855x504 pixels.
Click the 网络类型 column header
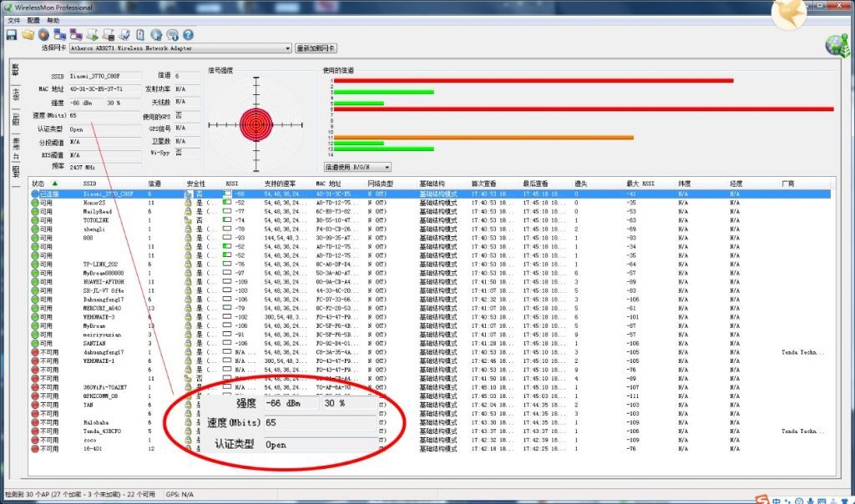[380, 184]
